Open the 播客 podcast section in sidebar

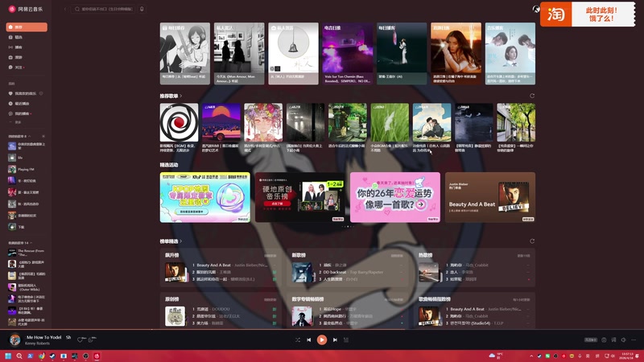point(27,47)
